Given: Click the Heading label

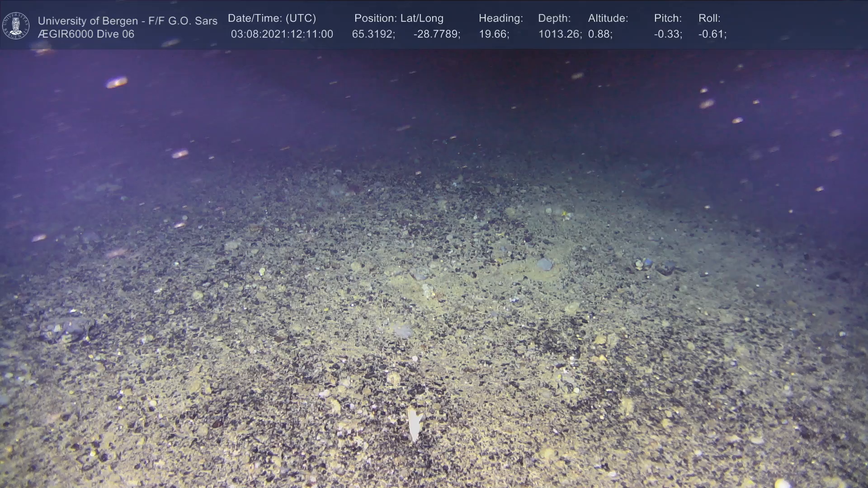Looking at the screenshot, I should point(500,19).
